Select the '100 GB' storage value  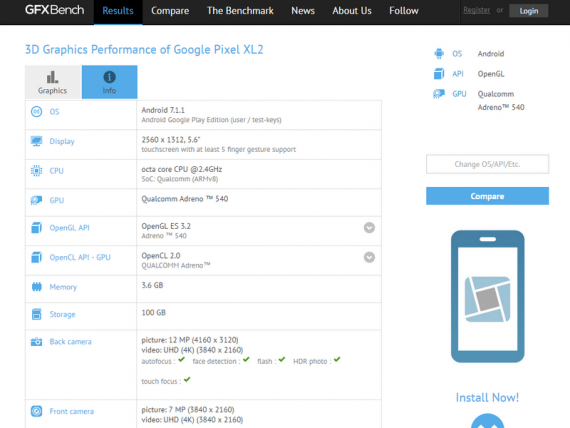tap(153, 312)
